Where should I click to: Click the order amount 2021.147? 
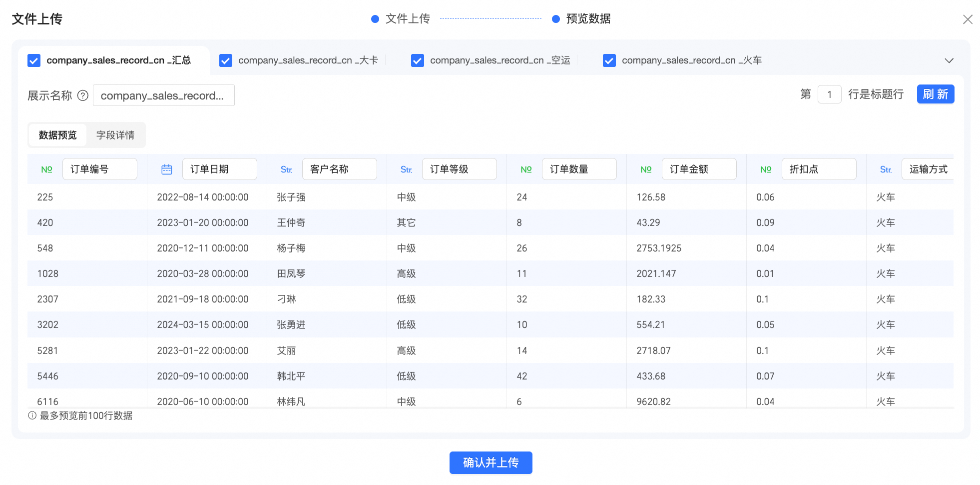656,273
